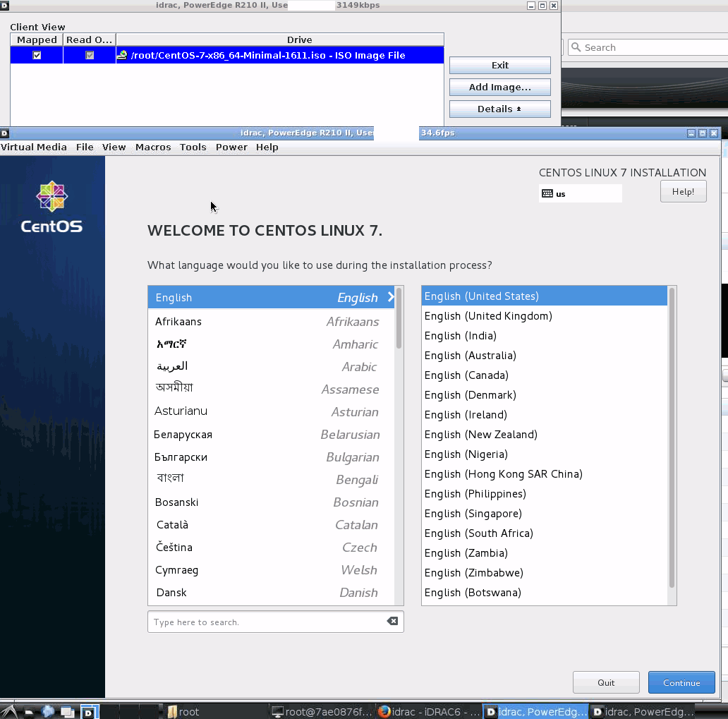The width and height of the screenshot is (728, 719).
Task: Click the Exit button in Client View
Action: coord(499,66)
